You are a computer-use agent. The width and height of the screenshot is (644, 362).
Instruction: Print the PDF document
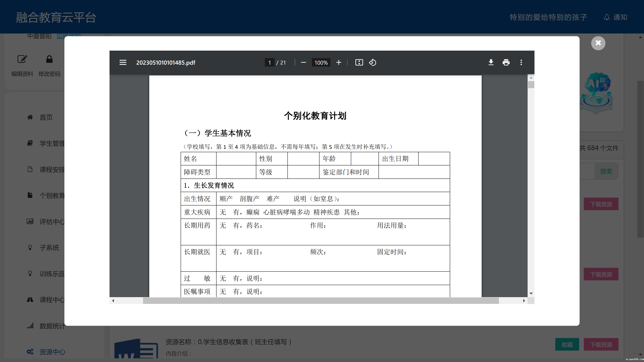click(x=506, y=63)
